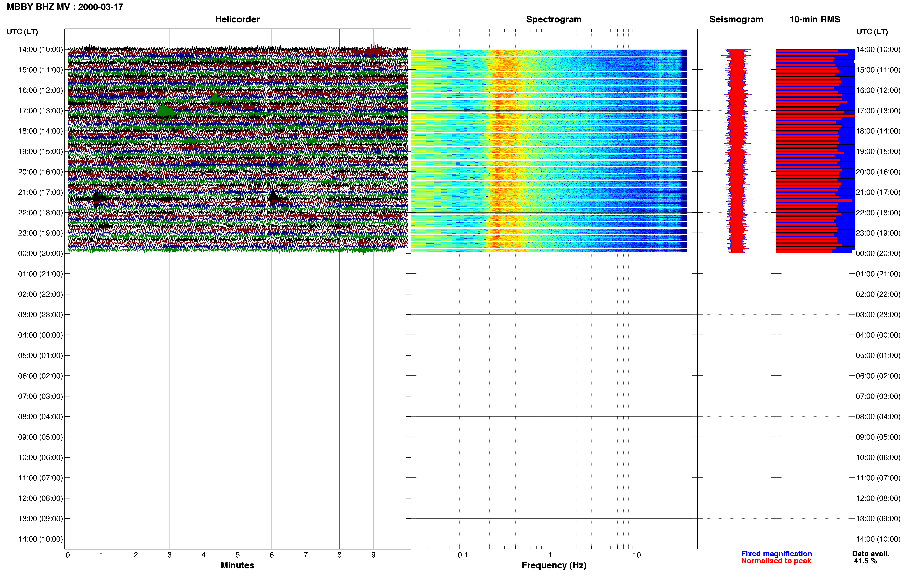924x578 pixels.
Task: Click the 'Helicorder' panel heading
Action: point(237,19)
